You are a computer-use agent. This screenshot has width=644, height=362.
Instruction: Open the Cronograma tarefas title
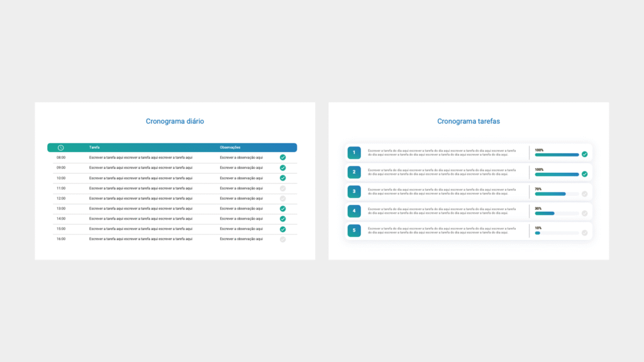click(x=468, y=121)
